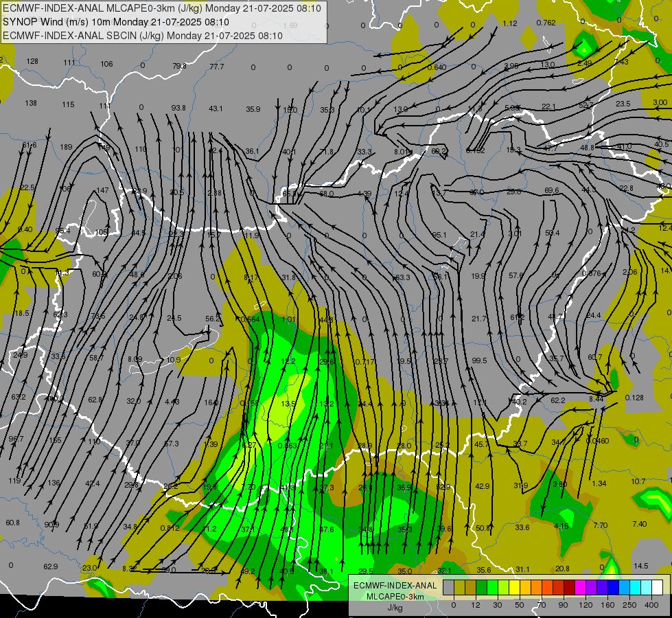Click the map value 0.812

[170, 528]
